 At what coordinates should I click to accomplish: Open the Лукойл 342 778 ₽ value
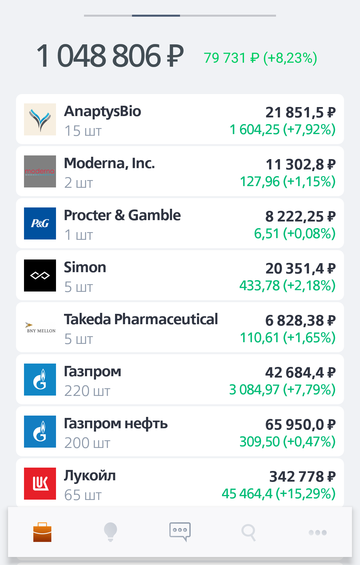[x=302, y=477]
